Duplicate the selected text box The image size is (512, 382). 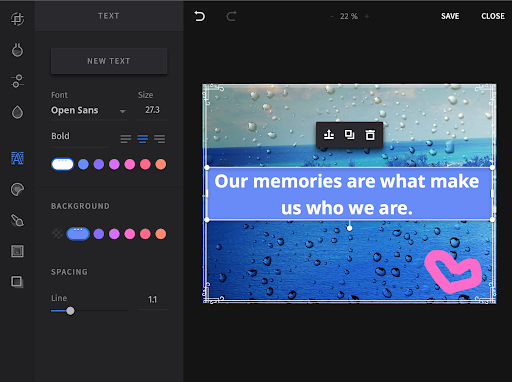click(x=349, y=135)
